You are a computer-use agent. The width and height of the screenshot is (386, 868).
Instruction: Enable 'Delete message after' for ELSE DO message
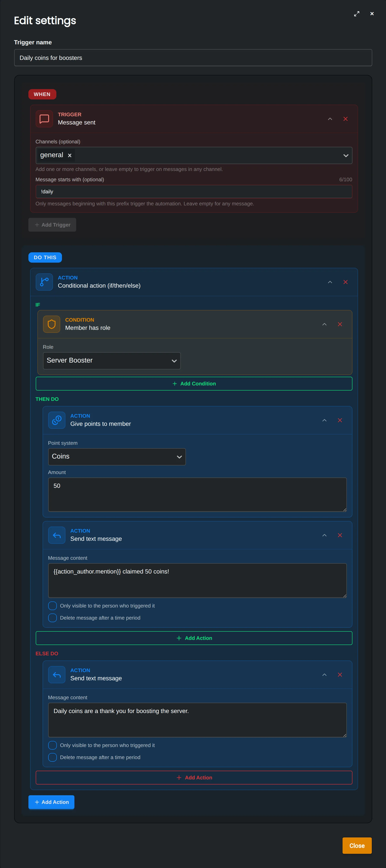click(52, 757)
